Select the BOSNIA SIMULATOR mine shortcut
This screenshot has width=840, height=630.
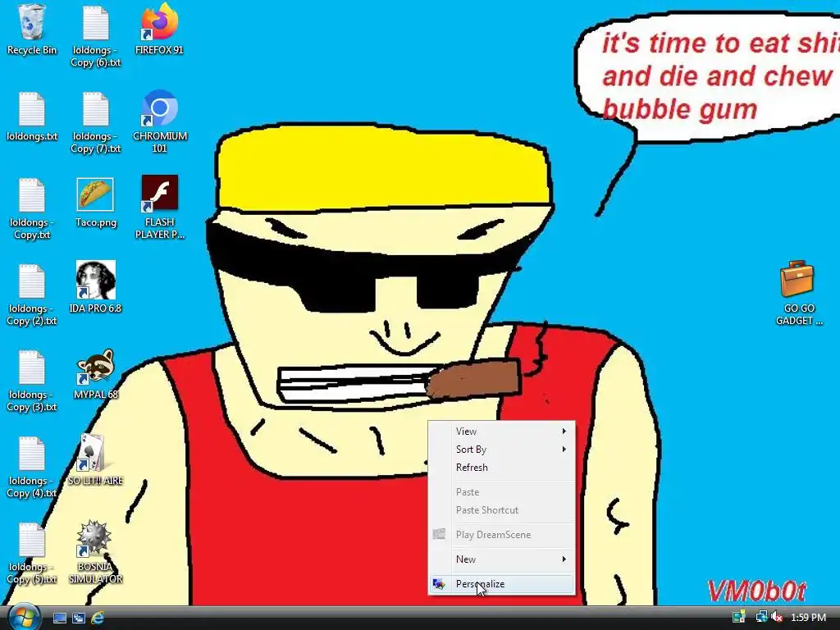[95, 552]
